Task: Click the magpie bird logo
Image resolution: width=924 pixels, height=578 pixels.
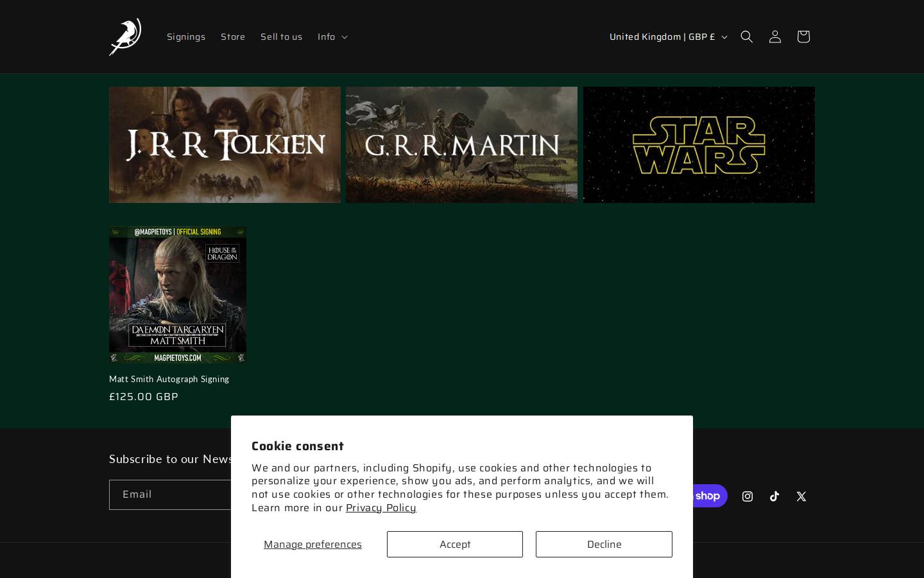Action: 125,37
